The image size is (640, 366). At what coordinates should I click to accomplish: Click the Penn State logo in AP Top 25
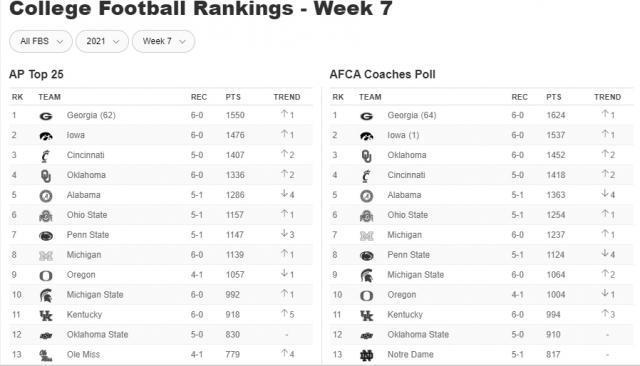click(x=46, y=236)
